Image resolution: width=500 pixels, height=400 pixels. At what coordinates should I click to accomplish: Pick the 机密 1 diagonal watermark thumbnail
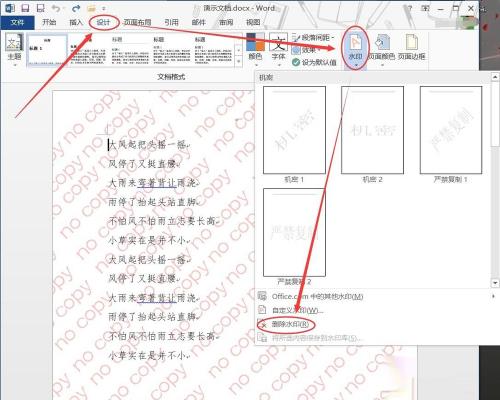[294, 130]
